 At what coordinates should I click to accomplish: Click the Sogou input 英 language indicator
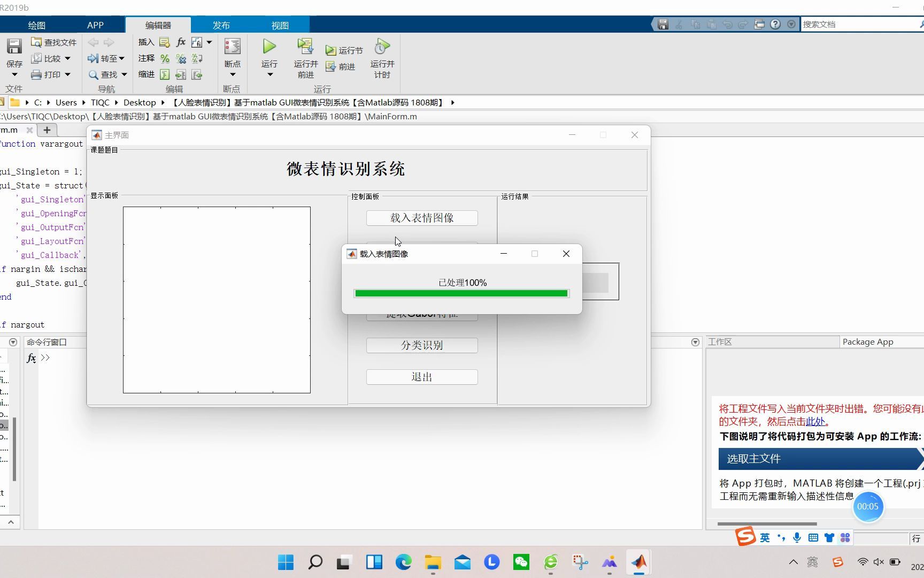pyautogui.click(x=765, y=537)
